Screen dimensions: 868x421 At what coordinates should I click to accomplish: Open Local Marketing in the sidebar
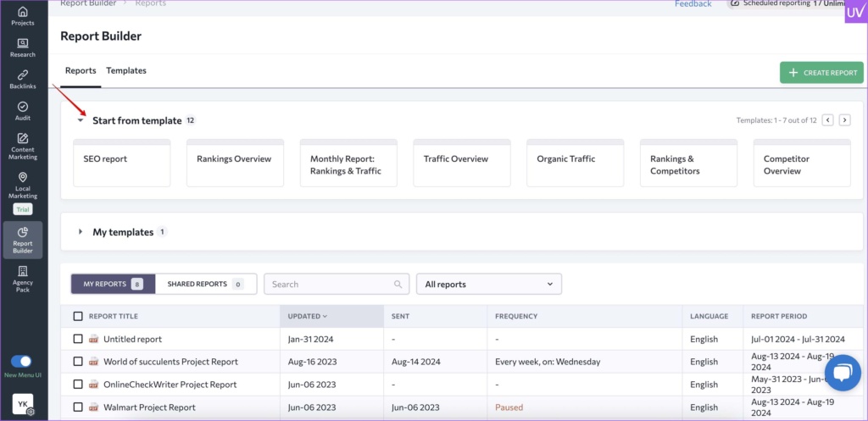tap(23, 186)
